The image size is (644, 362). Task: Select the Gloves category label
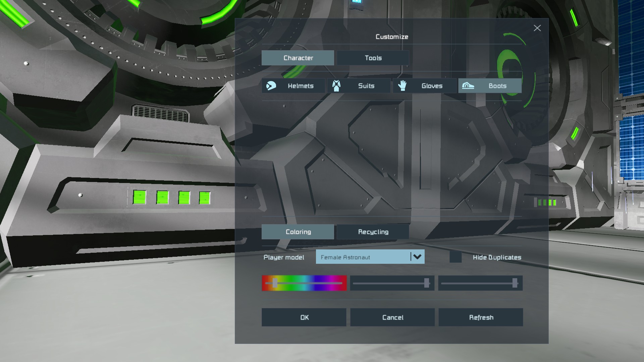[x=432, y=86]
